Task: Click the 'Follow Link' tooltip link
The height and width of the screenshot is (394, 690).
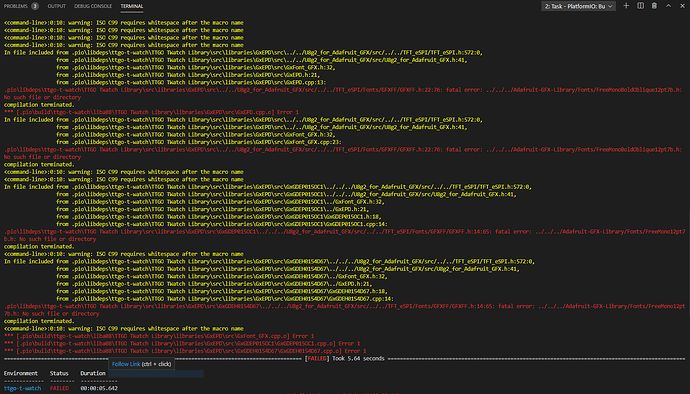Action: (126, 364)
